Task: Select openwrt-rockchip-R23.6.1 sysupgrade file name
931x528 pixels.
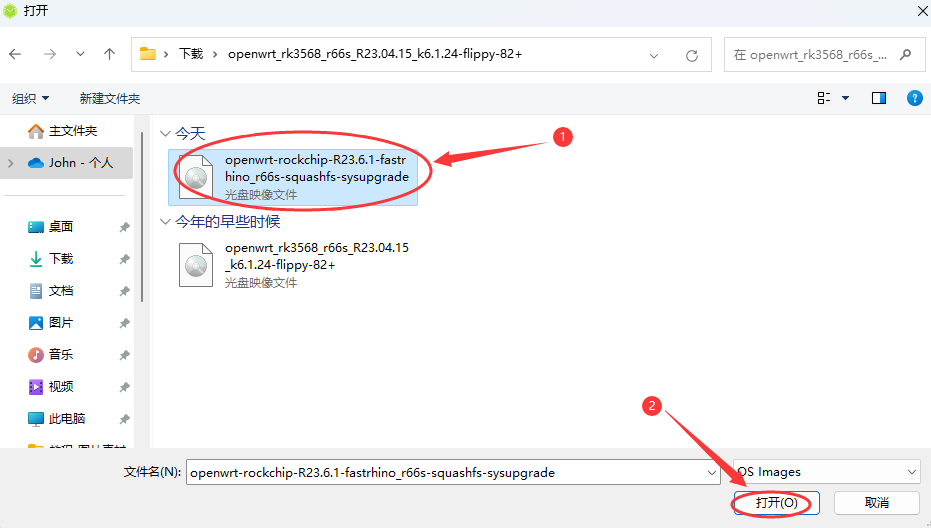Action: 316,168
